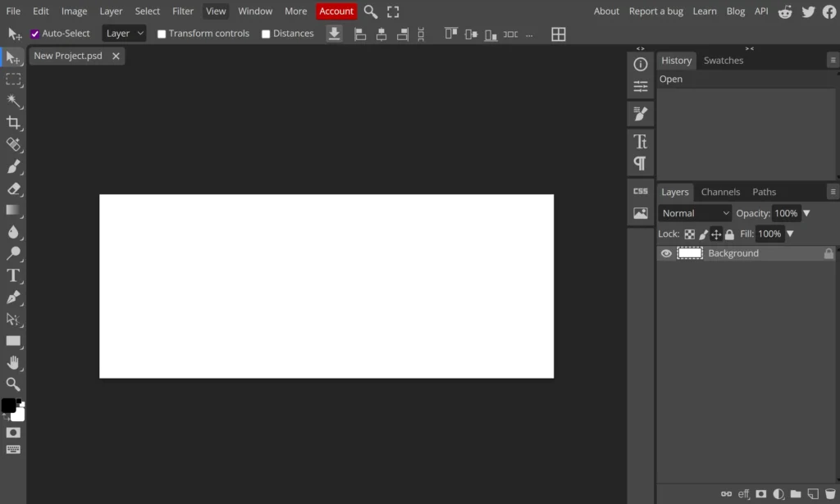Image resolution: width=840 pixels, height=504 pixels.
Task: Expand the Fill slider arrow
Action: click(790, 234)
